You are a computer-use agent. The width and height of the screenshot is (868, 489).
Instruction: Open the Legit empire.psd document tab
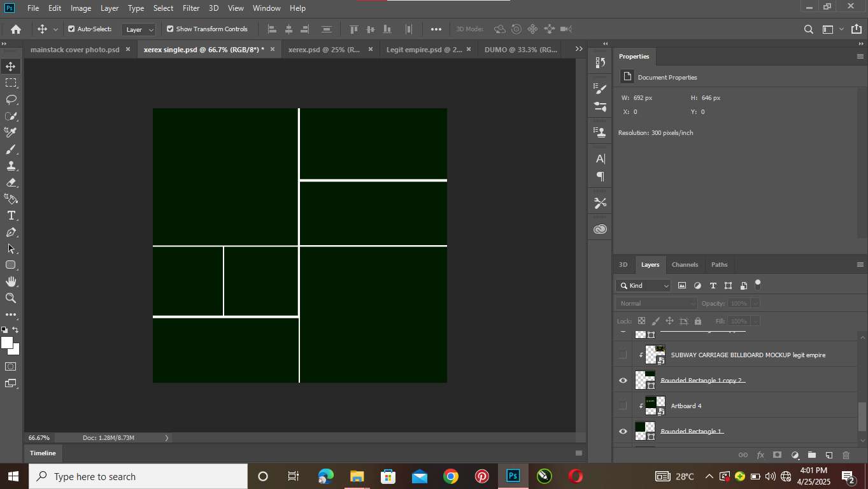pos(424,49)
